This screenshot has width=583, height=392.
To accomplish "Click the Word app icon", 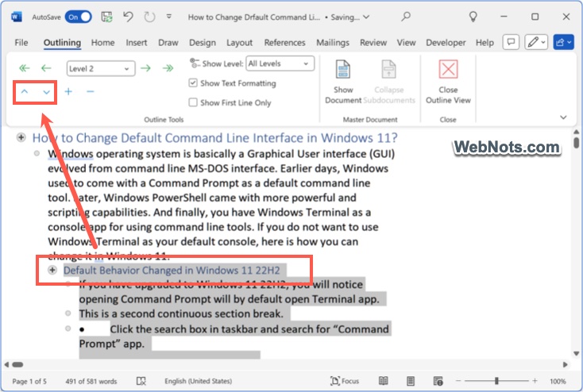I will point(17,17).
